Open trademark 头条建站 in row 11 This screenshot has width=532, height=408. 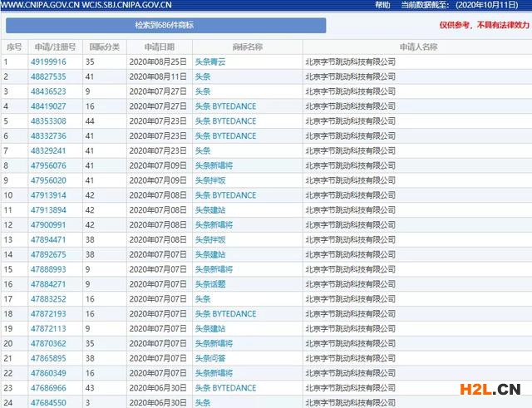(210, 210)
